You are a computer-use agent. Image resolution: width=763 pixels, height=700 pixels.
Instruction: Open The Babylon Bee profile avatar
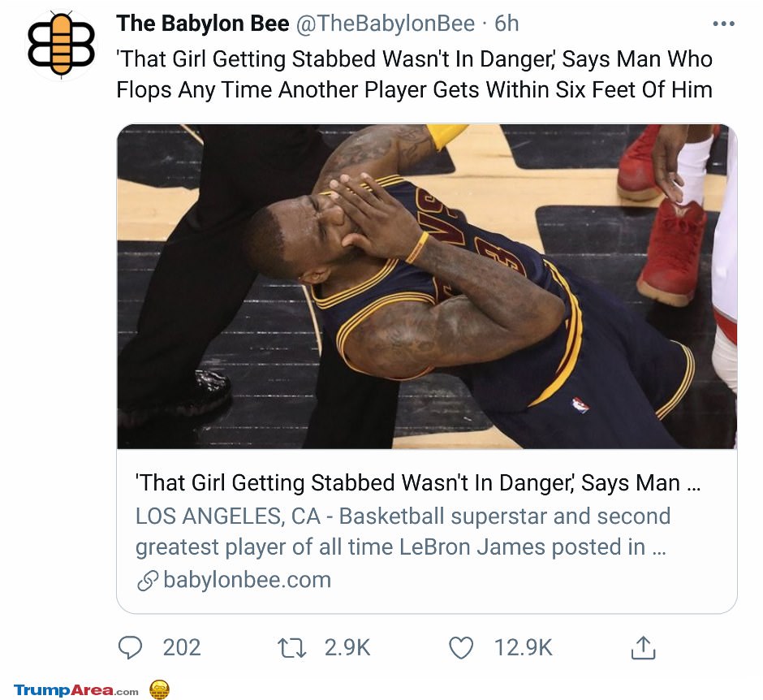coord(61,45)
